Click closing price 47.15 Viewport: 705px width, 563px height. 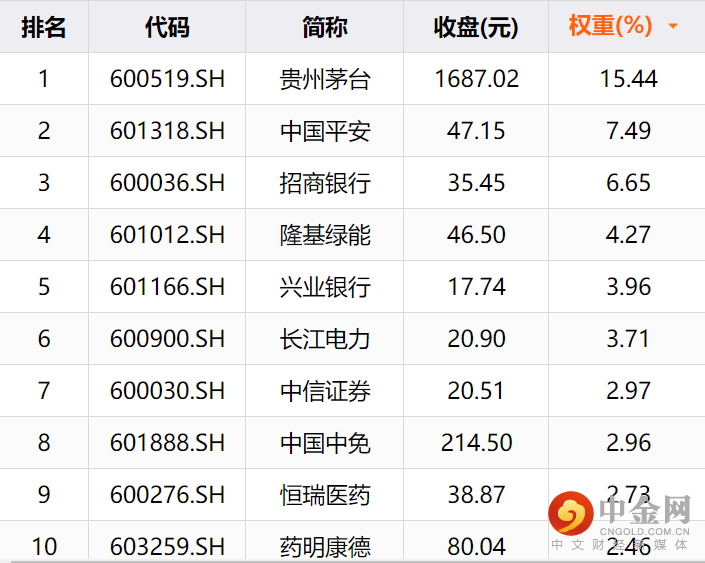(x=476, y=131)
